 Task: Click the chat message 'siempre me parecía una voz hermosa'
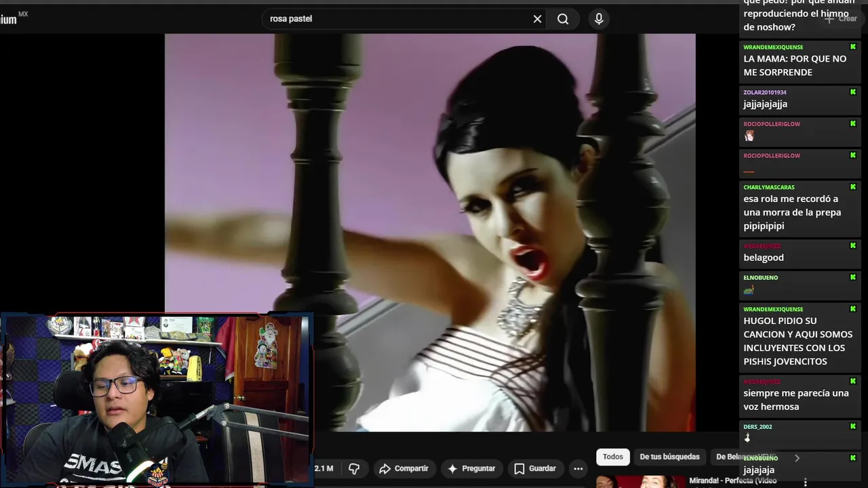[796, 400]
